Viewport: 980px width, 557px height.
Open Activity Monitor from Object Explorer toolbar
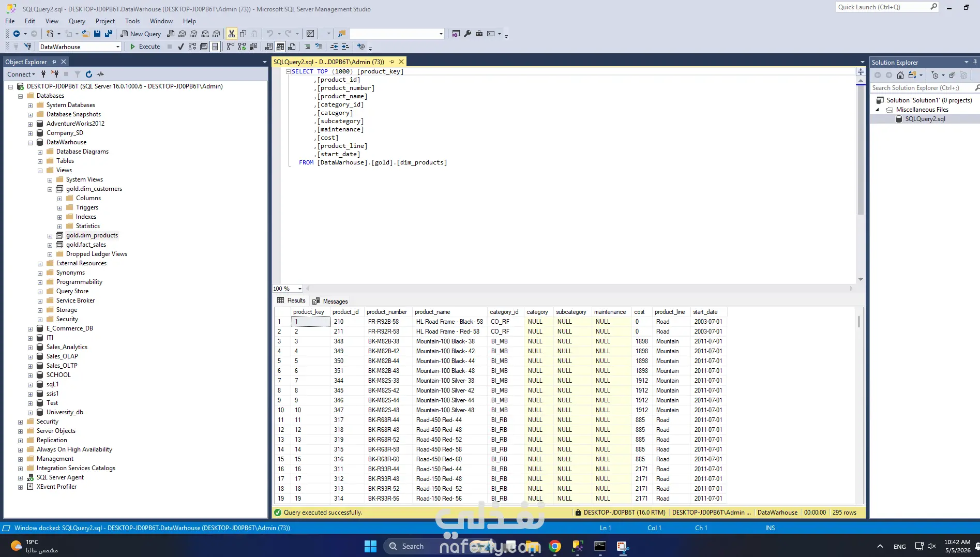(x=100, y=74)
